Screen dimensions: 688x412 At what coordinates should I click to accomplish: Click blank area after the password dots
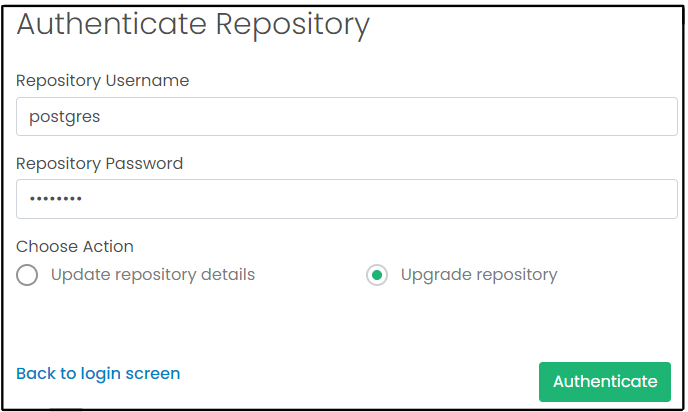pos(400,199)
